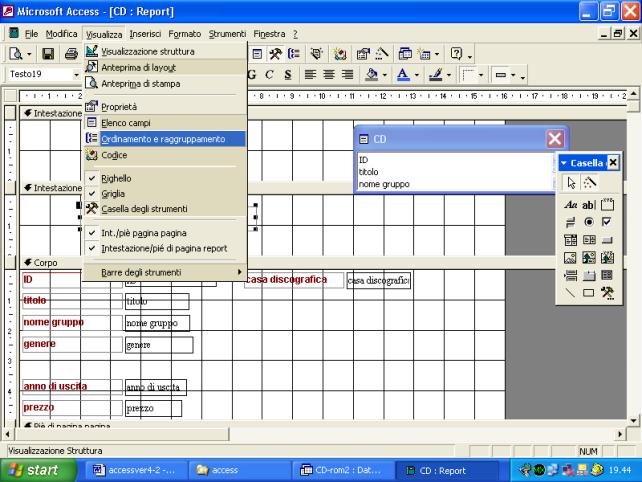Viewport: 642px width, 482px height.
Task: Open the Formato menu
Action: [x=185, y=34]
